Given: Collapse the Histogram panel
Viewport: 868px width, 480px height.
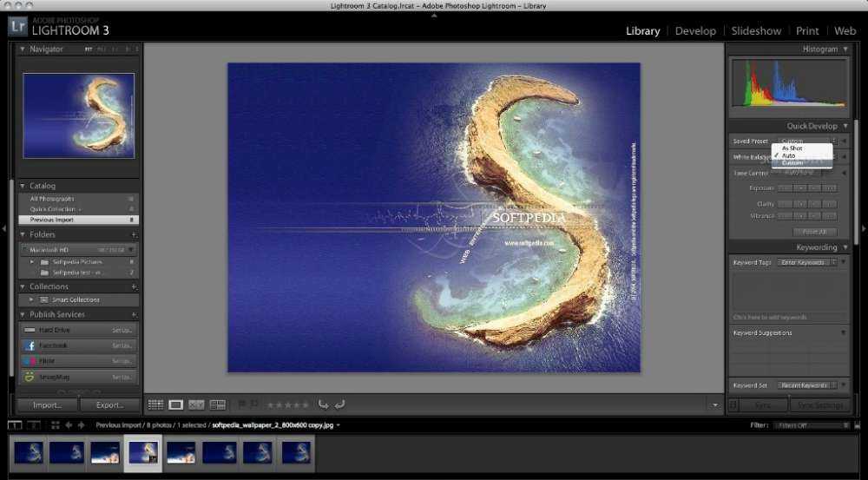Looking at the screenshot, I should [x=845, y=49].
